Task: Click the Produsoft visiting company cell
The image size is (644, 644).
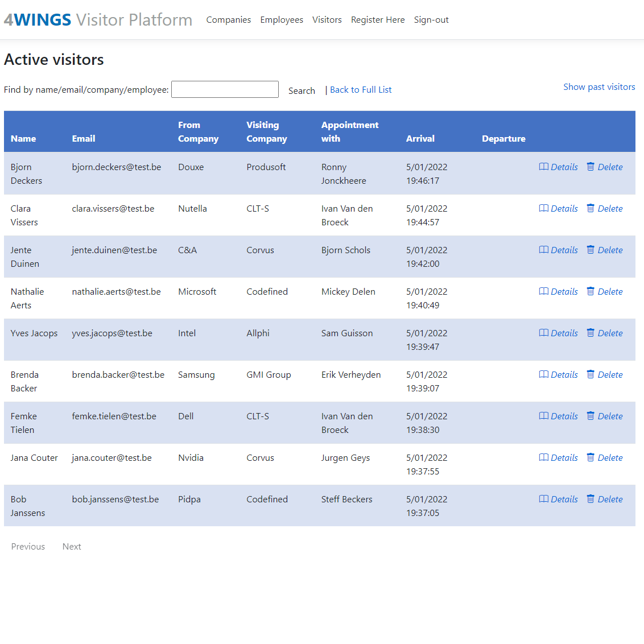Action: (266, 167)
